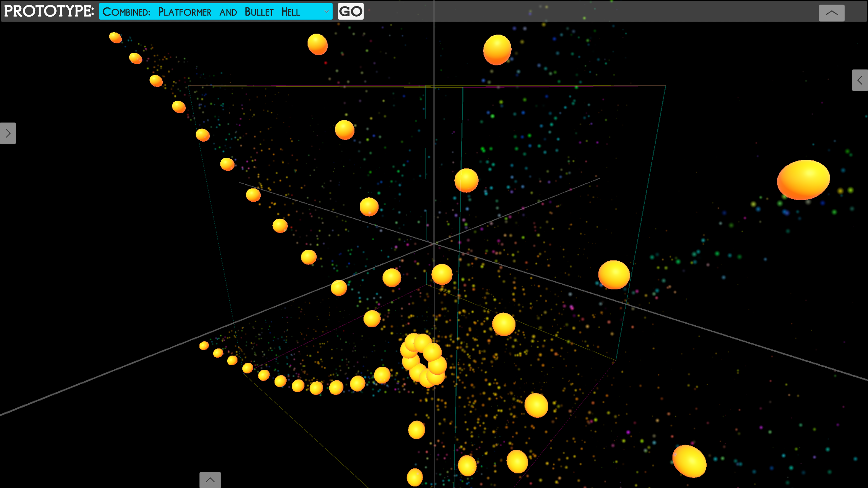This screenshot has width=868, height=488.
Task: Click the large sphere below the top bar
Action: (497, 50)
